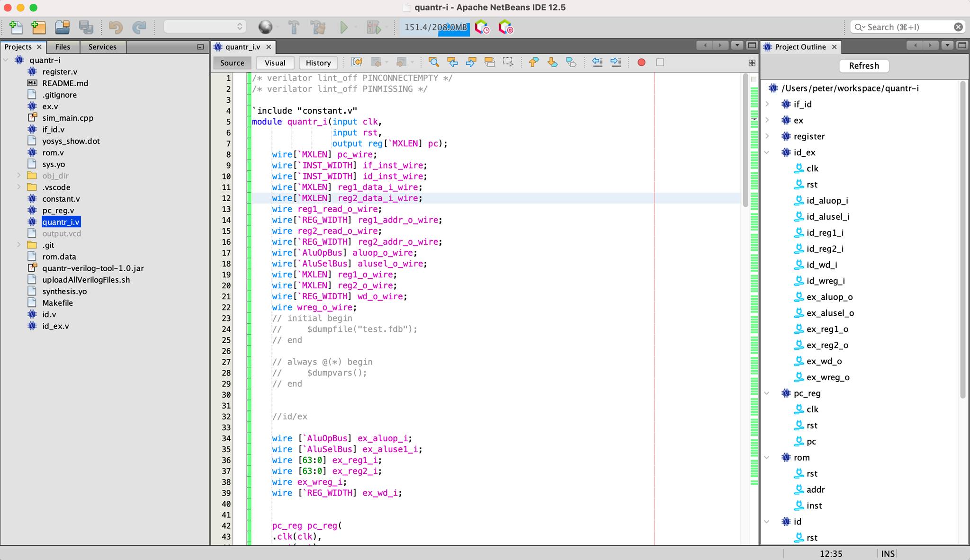Click the INS insert mode indicator
Screen dimensions: 970x560
click(888, 553)
